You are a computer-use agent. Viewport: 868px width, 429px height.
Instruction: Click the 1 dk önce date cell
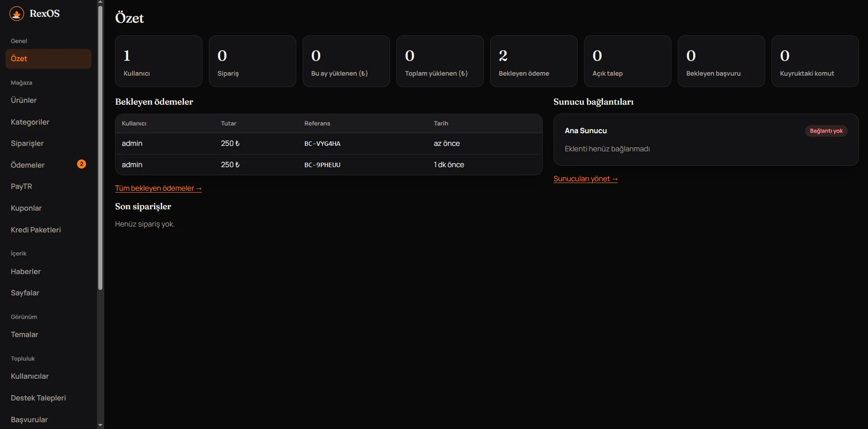pyautogui.click(x=449, y=164)
